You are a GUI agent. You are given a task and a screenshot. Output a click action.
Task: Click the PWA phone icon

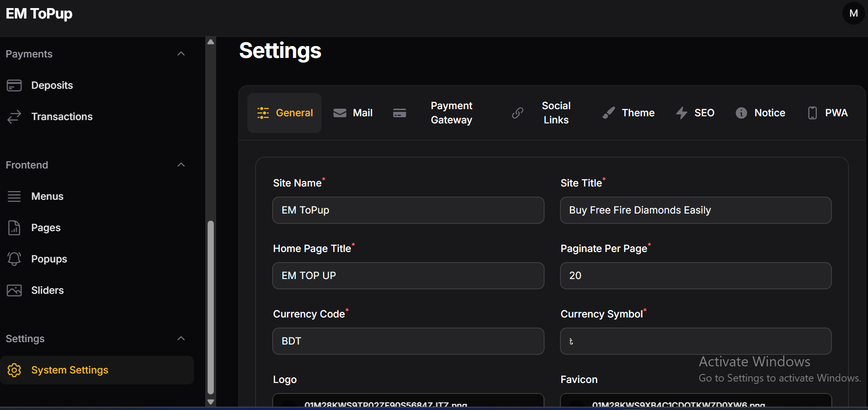pos(813,113)
